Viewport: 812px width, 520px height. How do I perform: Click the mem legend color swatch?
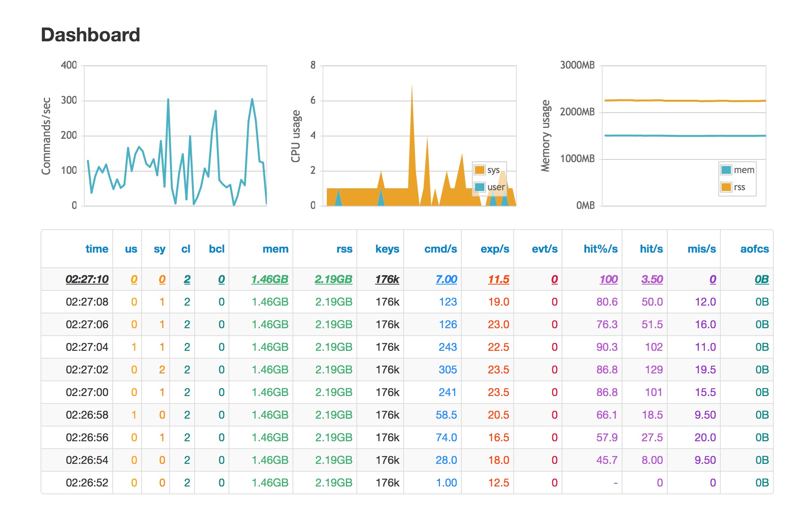coord(726,170)
